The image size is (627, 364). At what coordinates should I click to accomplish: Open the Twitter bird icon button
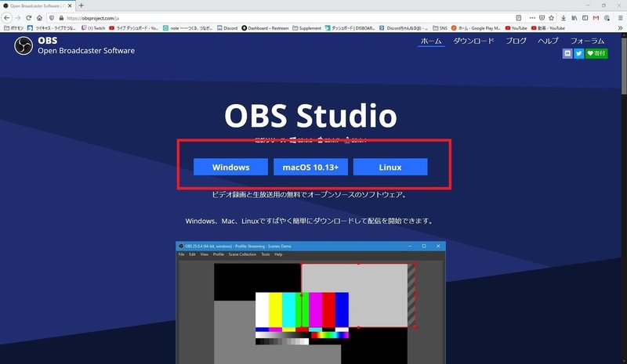tap(578, 53)
